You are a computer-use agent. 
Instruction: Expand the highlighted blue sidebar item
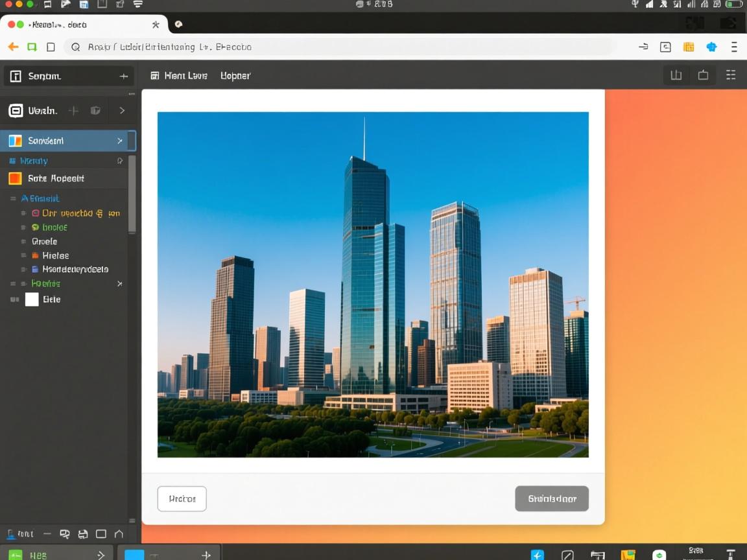click(119, 140)
